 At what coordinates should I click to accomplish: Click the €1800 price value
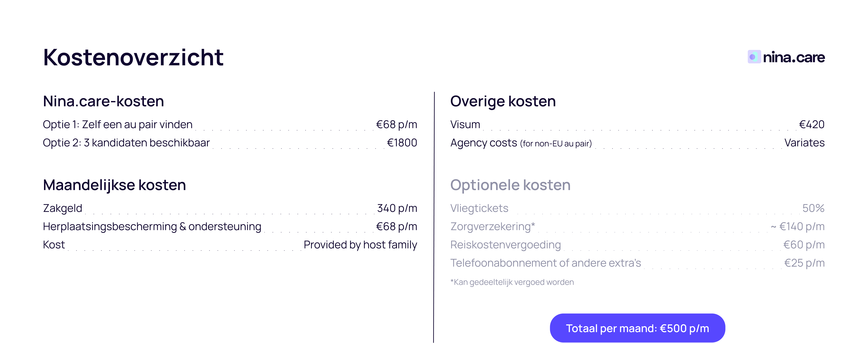[x=402, y=143]
